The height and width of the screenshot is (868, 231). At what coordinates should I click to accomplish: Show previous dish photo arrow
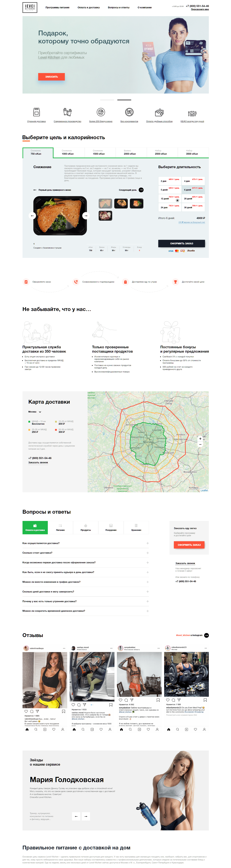click(x=32, y=216)
